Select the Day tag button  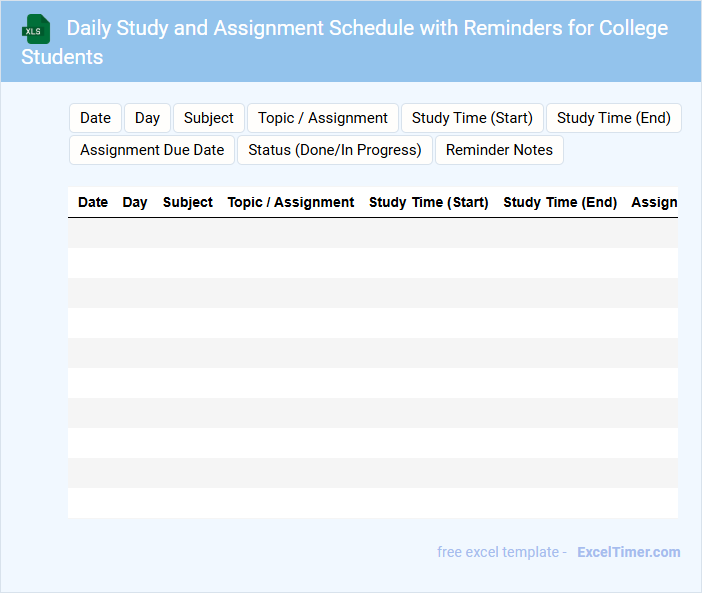pos(147,118)
